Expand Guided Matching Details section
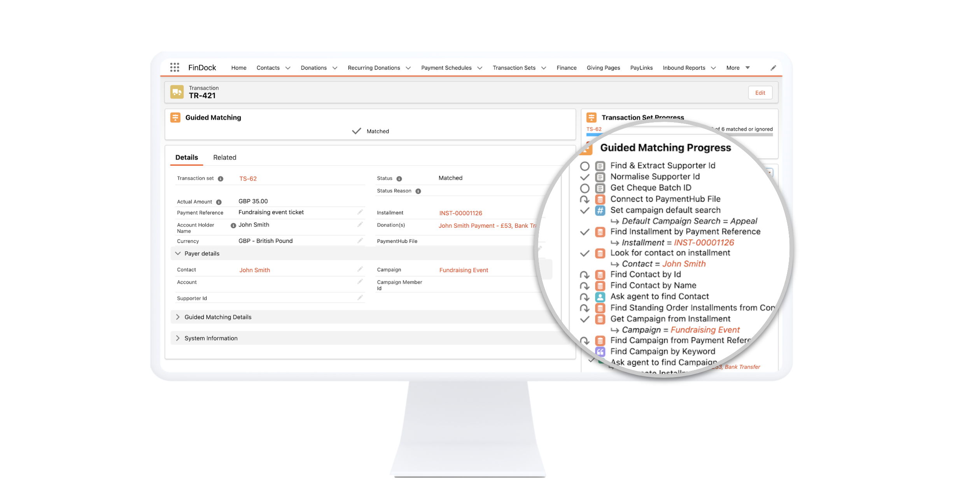This screenshot has width=980, height=502. [178, 317]
